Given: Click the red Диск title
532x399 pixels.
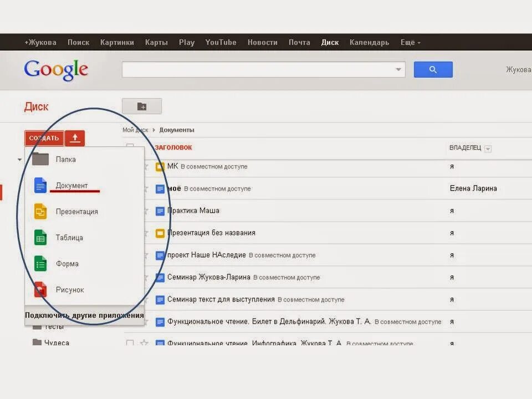Looking at the screenshot, I should (36, 106).
